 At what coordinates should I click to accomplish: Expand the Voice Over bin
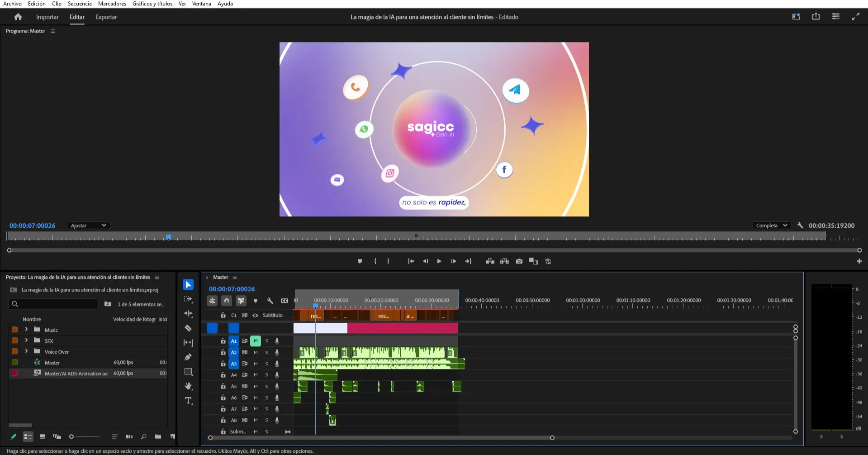tap(26, 351)
